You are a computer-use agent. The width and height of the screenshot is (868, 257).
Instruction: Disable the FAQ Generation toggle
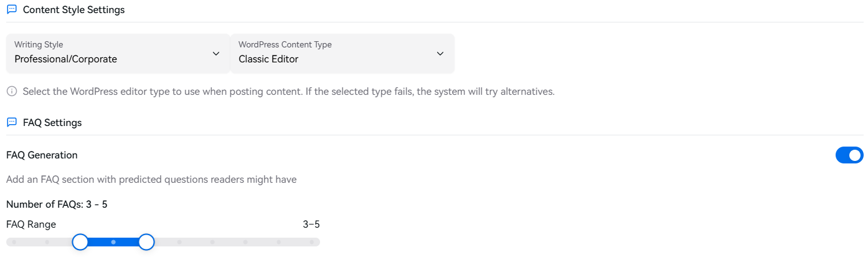(x=849, y=155)
